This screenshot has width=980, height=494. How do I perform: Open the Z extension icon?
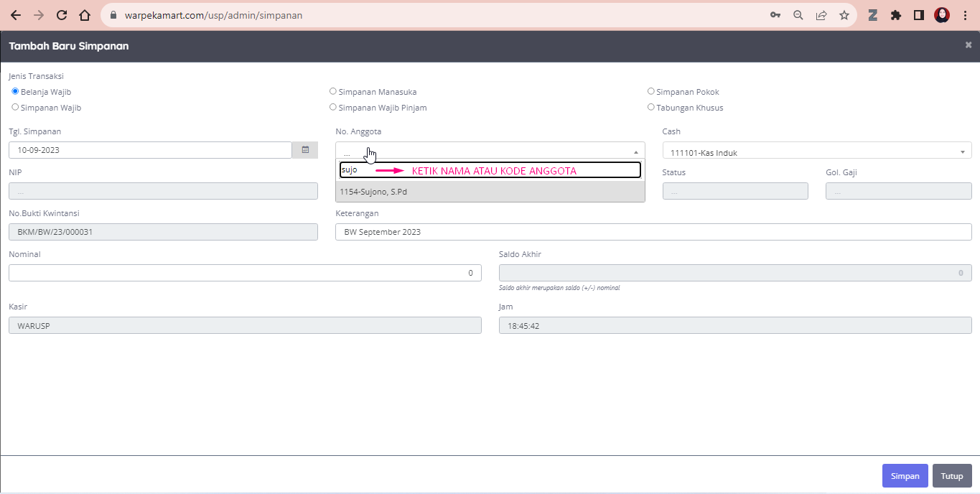pos(873,15)
